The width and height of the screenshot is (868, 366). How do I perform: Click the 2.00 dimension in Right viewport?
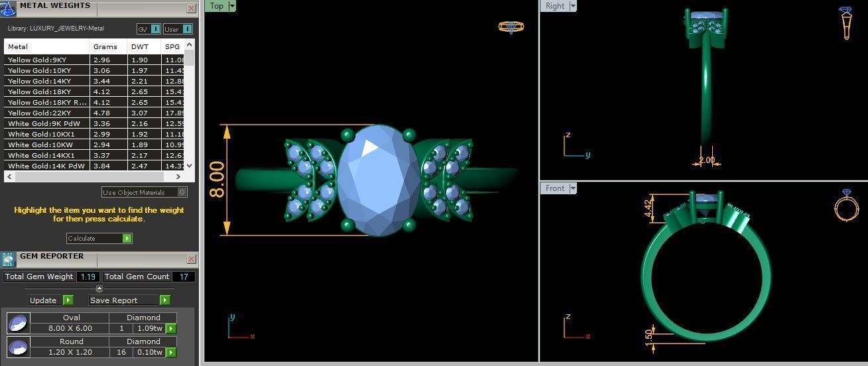707,160
